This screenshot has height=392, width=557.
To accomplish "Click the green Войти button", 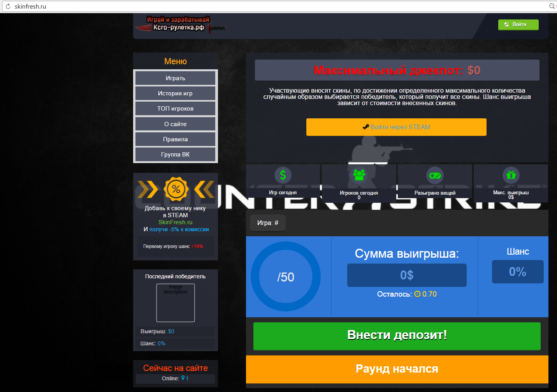I will point(518,25).
